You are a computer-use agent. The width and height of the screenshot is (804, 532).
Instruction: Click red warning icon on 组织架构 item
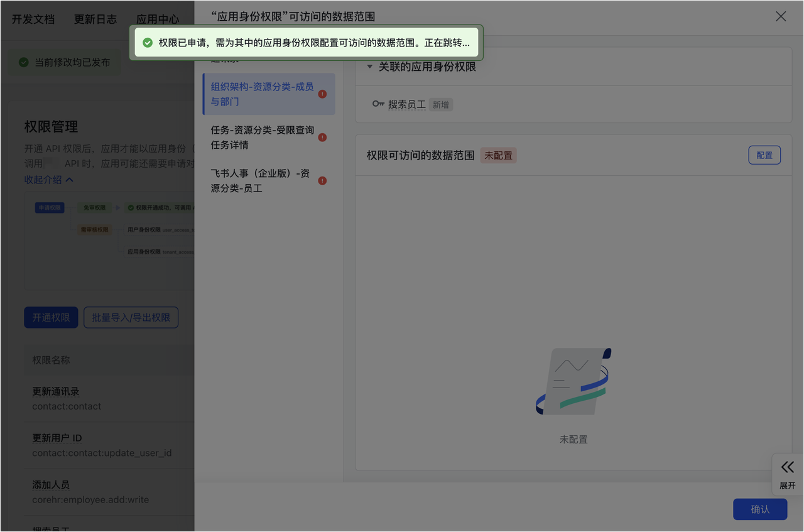[x=322, y=94]
